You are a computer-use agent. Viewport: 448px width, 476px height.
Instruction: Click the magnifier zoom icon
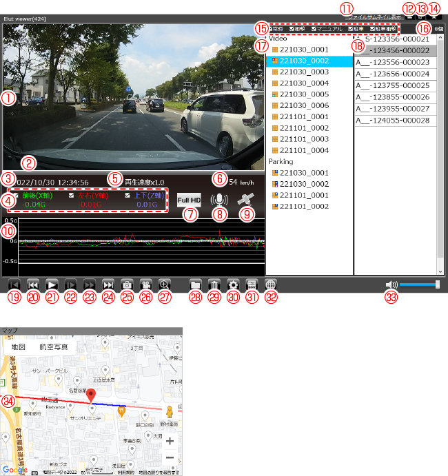pyautogui.click(x=164, y=284)
